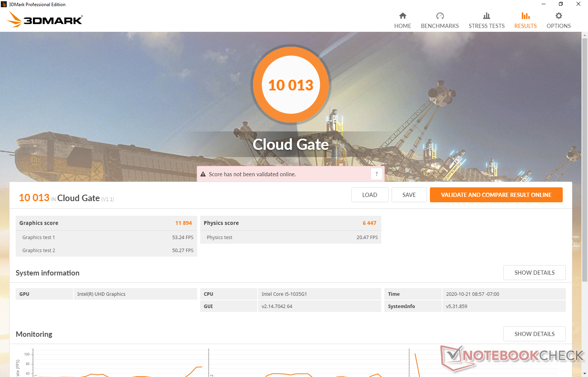The width and height of the screenshot is (588, 377).
Task: Validate and compare result online
Action: [496, 195]
